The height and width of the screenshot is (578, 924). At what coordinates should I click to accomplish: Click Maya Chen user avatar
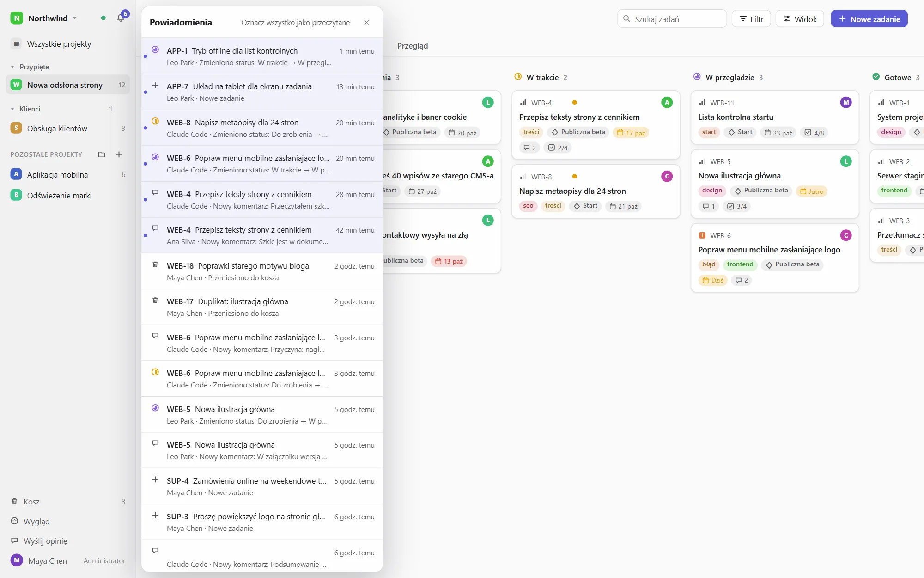(x=17, y=560)
